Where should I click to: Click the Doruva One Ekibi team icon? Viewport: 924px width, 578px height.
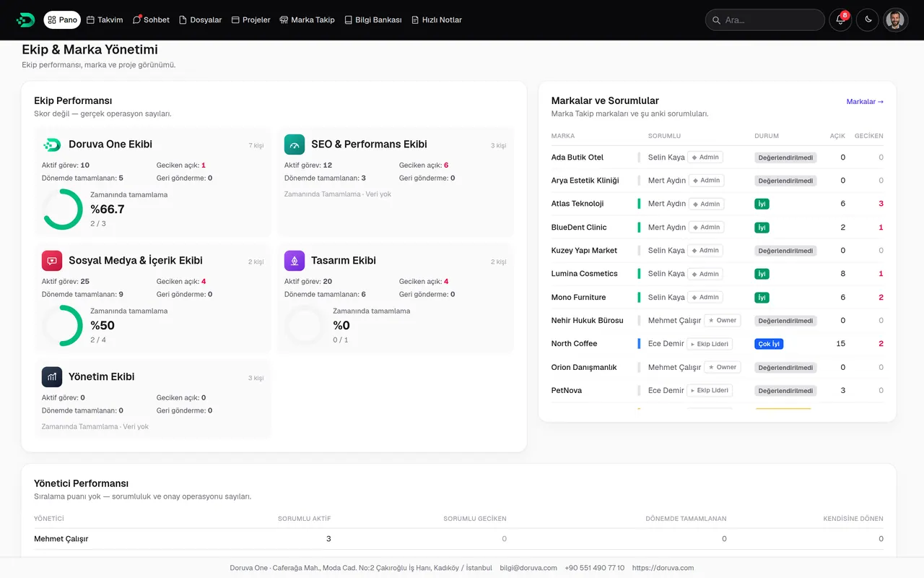[52, 144]
